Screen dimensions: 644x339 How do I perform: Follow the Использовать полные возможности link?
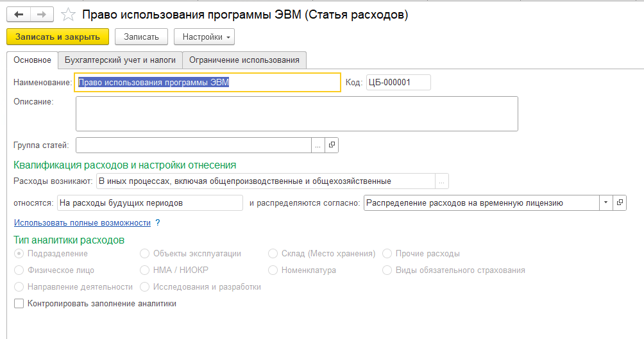point(82,223)
